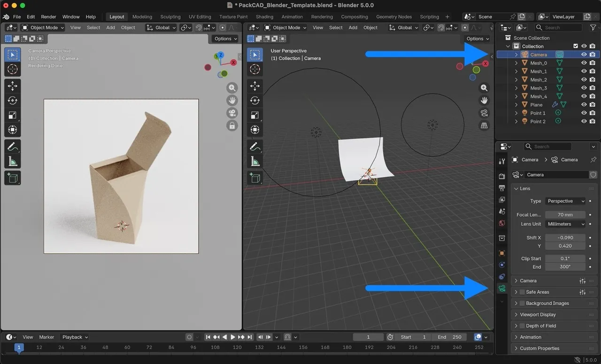Open the lens Type Perspective dropdown
The width and height of the screenshot is (601, 364).
point(565,201)
